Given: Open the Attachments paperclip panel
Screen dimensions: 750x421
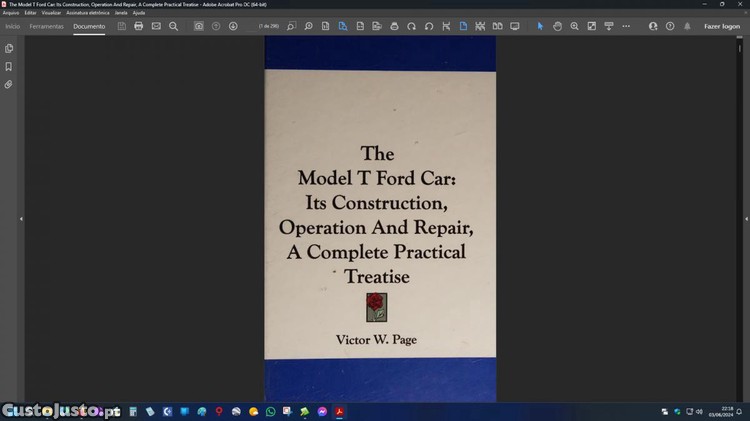Looking at the screenshot, I should tap(9, 84).
